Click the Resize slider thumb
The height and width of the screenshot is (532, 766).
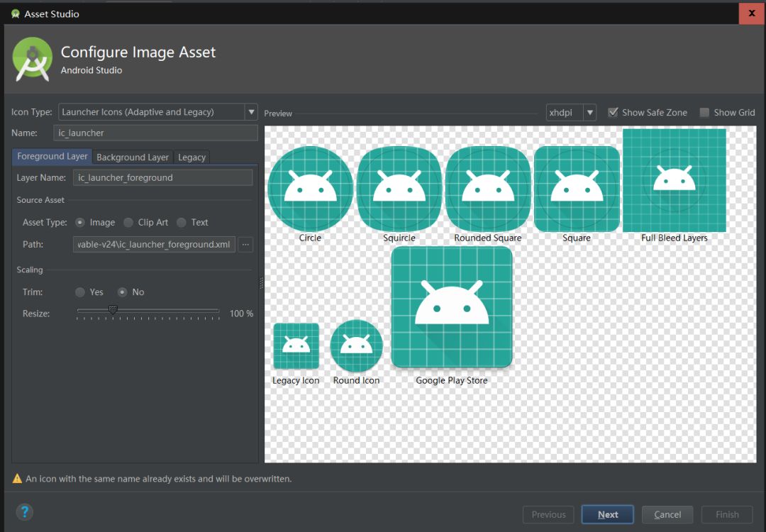[x=113, y=310]
